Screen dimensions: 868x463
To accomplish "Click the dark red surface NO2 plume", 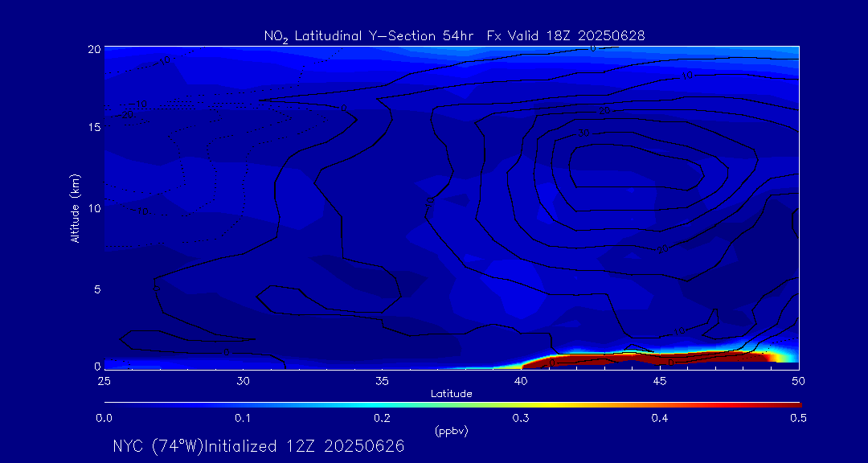I will (x=648, y=359).
